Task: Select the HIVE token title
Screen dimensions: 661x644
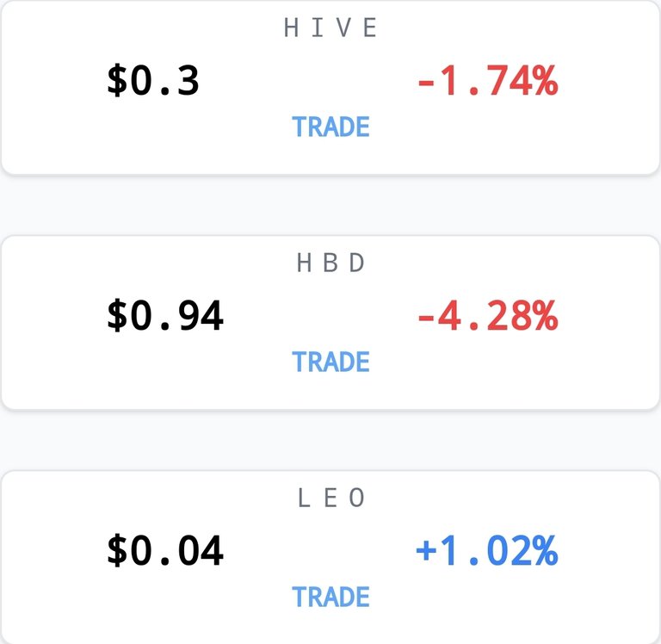Action: (330, 28)
